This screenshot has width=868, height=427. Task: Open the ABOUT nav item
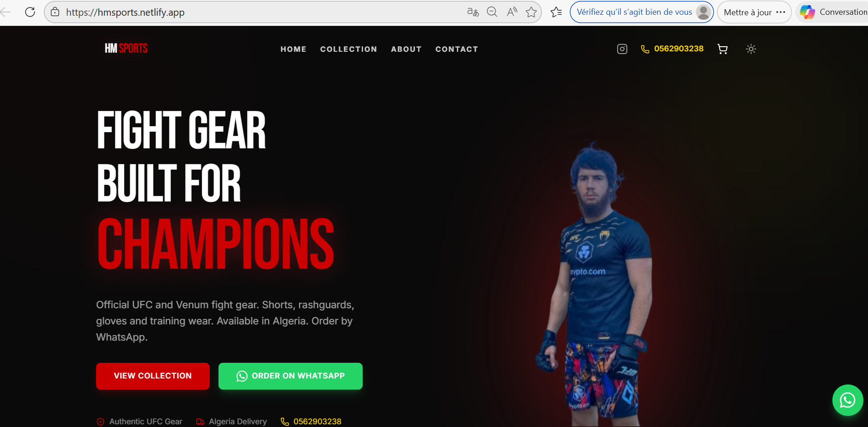click(x=406, y=49)
